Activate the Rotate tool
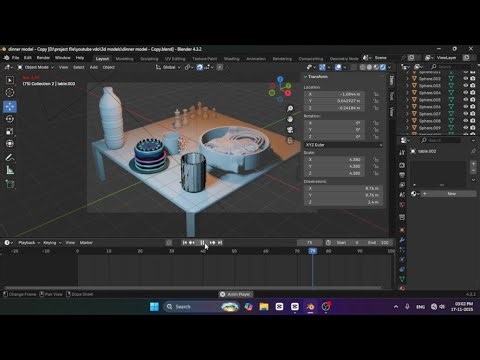This screenshot has width=480, height=360. tap(10, 119)
